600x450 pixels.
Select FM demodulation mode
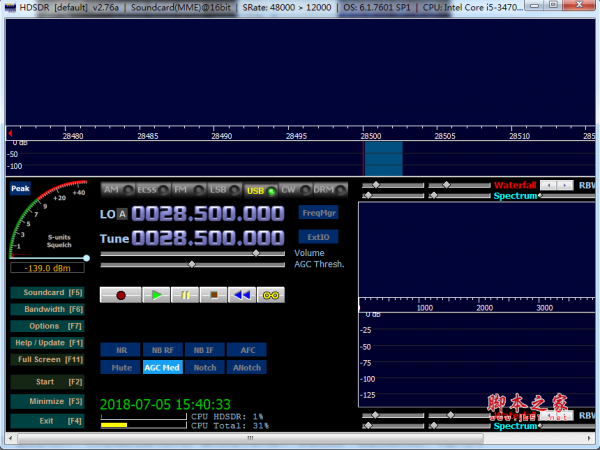[189, 190]
